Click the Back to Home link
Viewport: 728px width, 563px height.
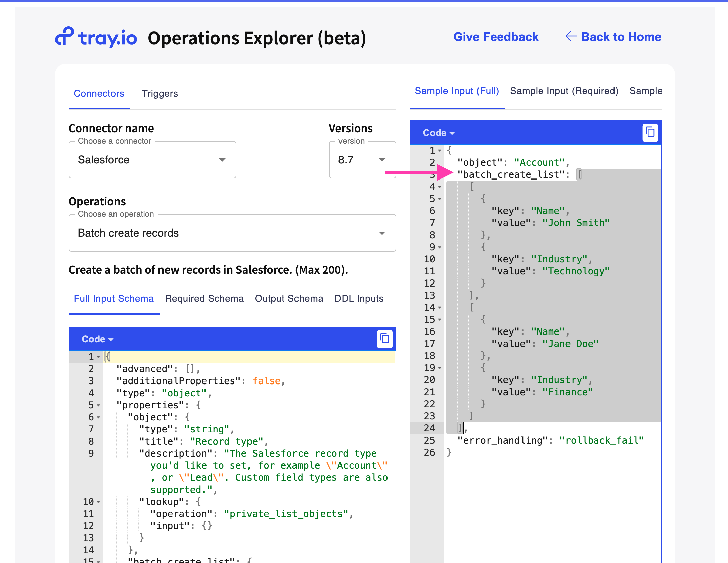[621, 37]
